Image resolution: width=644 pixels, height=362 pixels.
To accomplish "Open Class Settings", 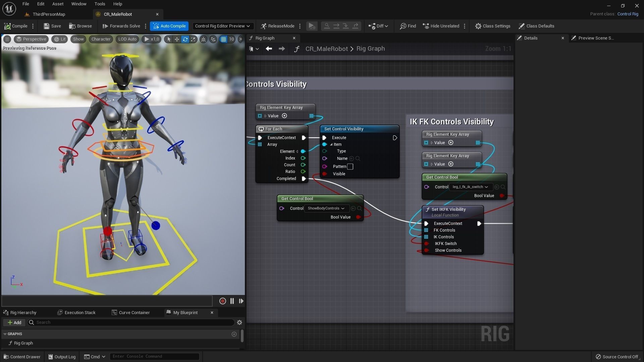I will click(492, 26).
